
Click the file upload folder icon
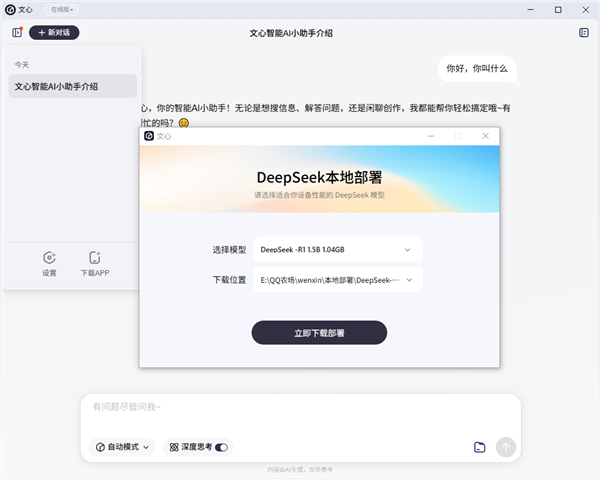[479, 447]
